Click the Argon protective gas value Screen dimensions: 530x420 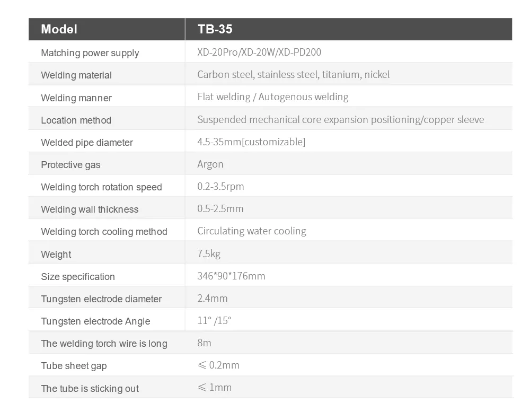click(x=210, y=164)
